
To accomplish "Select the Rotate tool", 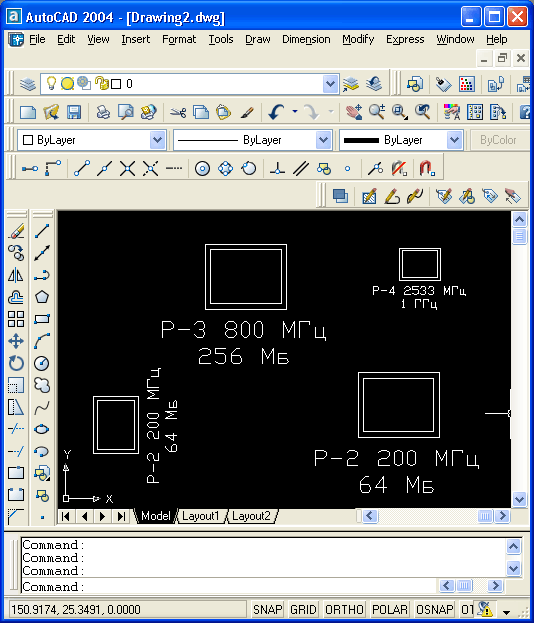I will 16,363.
